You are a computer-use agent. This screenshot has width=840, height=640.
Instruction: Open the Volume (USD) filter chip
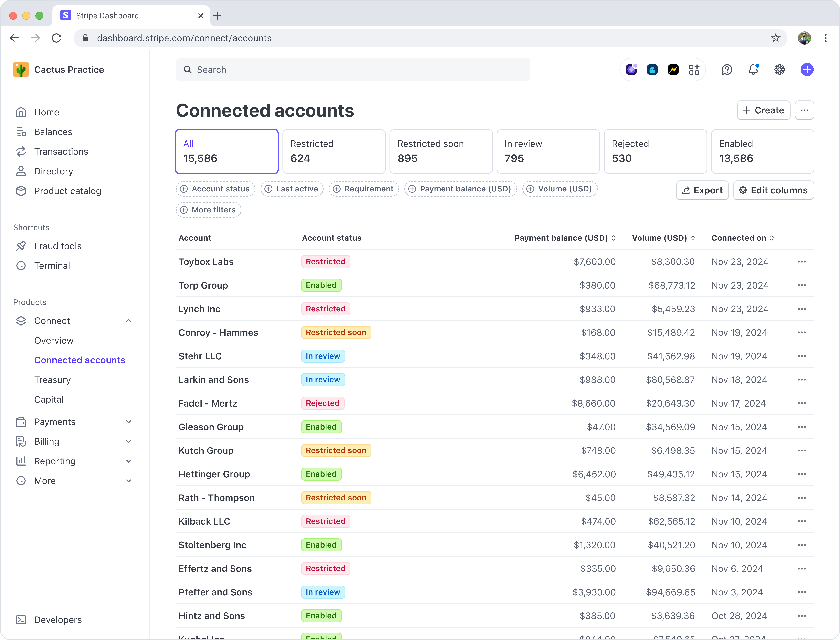point(560,189)
